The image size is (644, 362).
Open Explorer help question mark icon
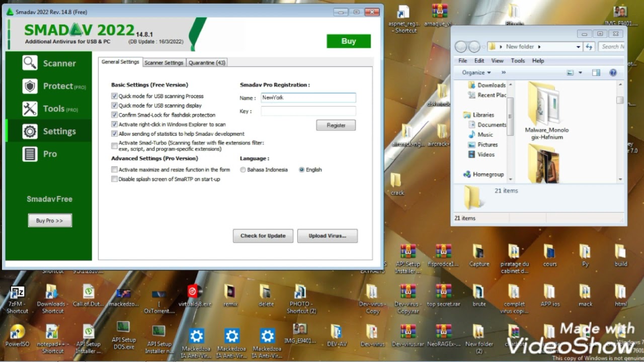[613, 72]
